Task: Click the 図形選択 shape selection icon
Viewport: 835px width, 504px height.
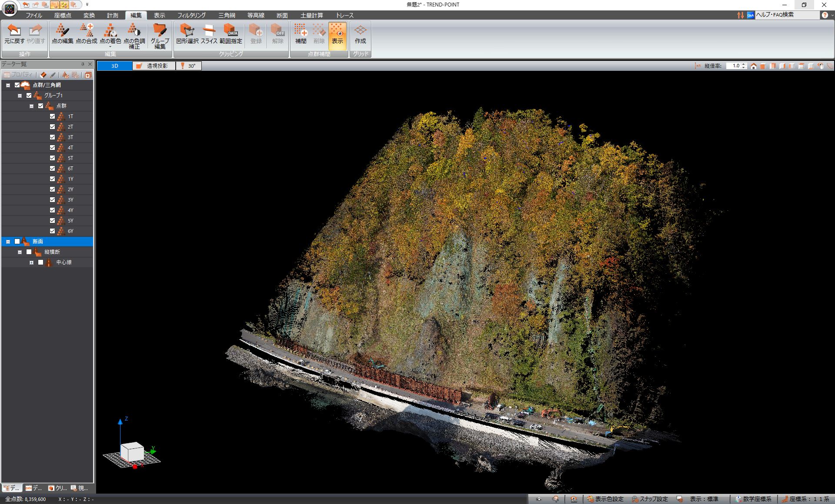Action: 187,34
